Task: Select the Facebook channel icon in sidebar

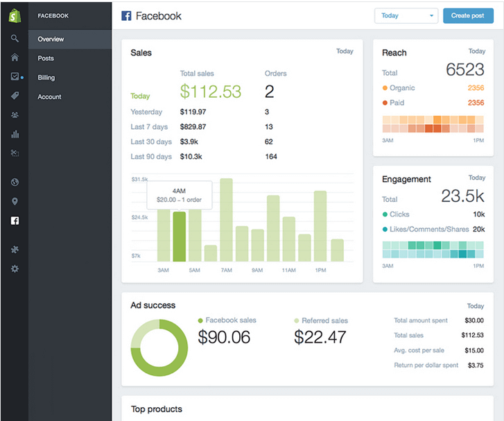Action: tap(15, 221)
